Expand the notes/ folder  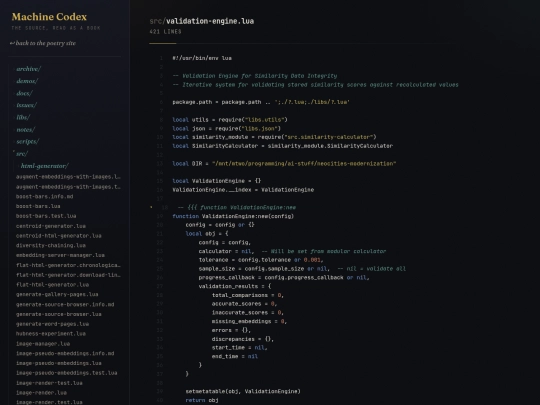pyautogui.click(x=26, y=129)
